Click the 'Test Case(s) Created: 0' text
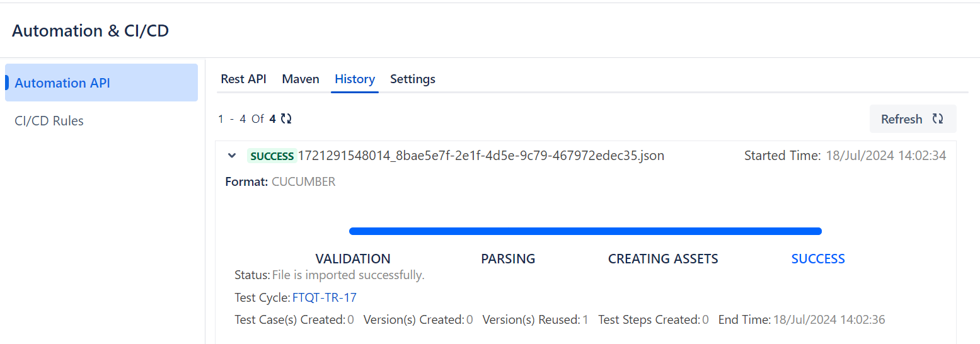The image size is (980, 344). [x=294, y=319]
